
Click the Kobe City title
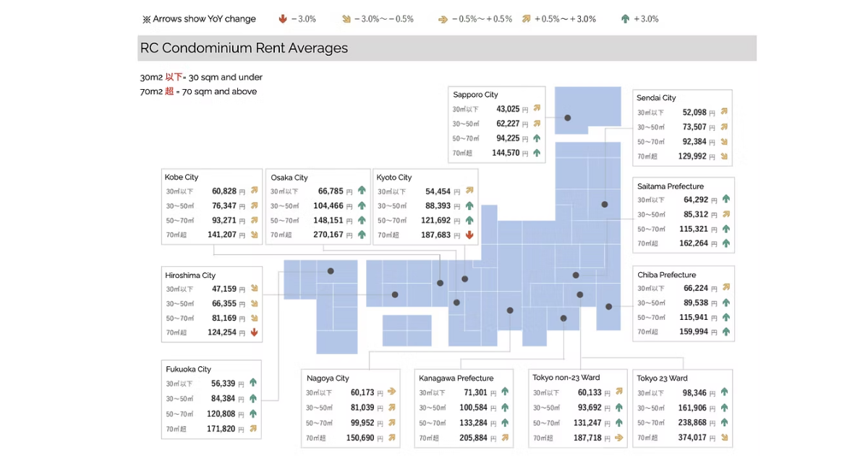click(182, 177)
